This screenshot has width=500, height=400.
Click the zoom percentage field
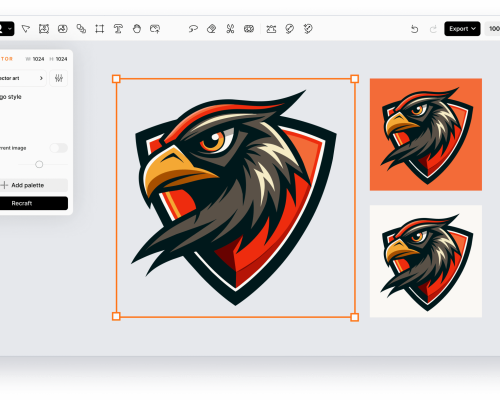492,29
